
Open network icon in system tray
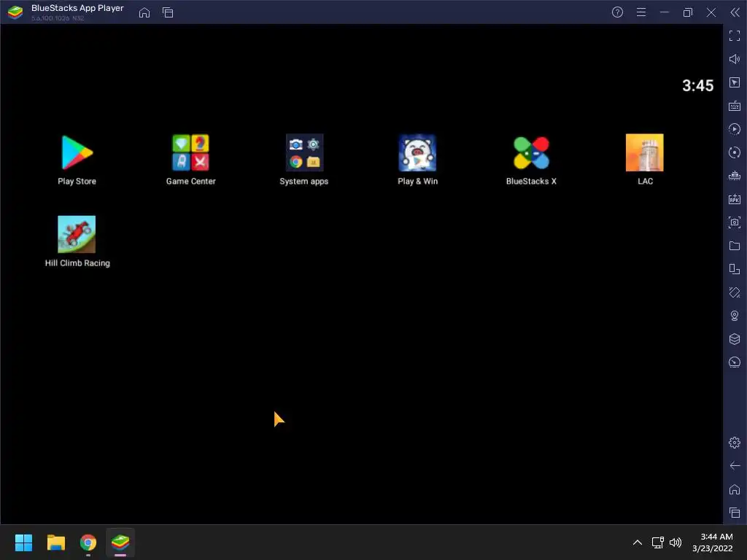coord(658,542)
